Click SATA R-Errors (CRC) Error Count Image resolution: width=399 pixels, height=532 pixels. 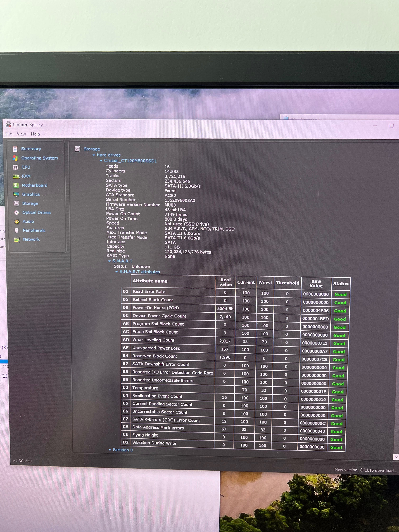click(166, 420)
